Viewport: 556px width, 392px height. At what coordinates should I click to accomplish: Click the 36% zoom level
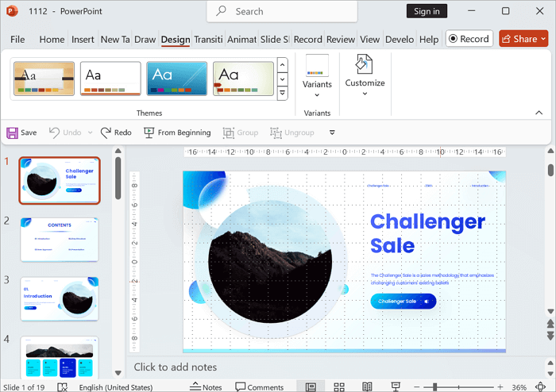[519, 387]
